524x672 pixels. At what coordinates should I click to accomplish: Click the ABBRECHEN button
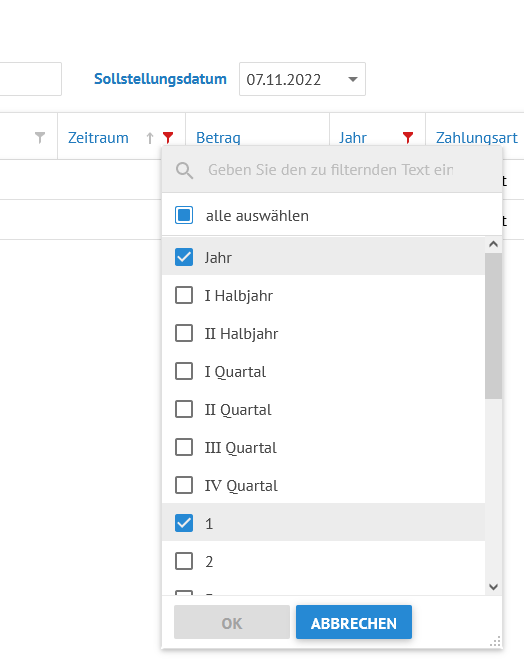354,622
